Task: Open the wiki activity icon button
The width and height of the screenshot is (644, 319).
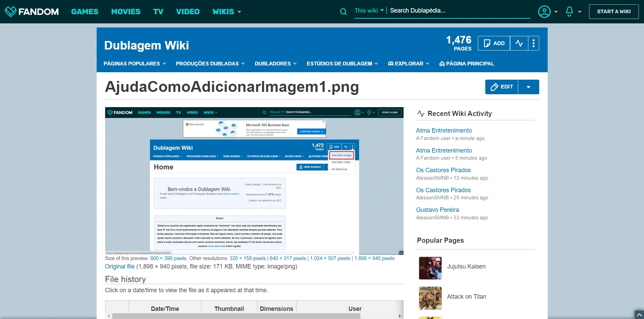Action: pos(519,43)
